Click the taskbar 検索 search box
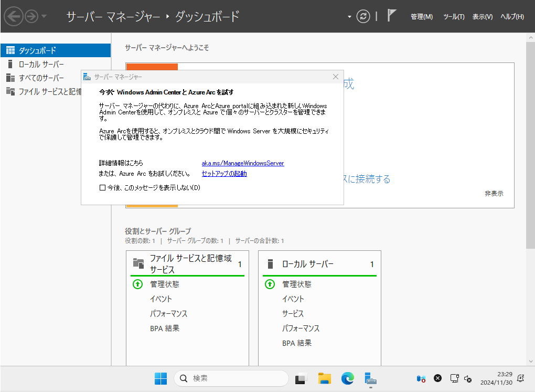535x392 pixels. pyautogui.click(x=231, y=378)
